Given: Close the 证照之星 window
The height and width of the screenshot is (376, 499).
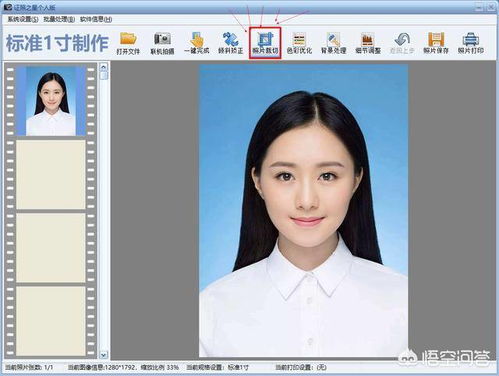Looking at the screenshot, I should 491,7.
